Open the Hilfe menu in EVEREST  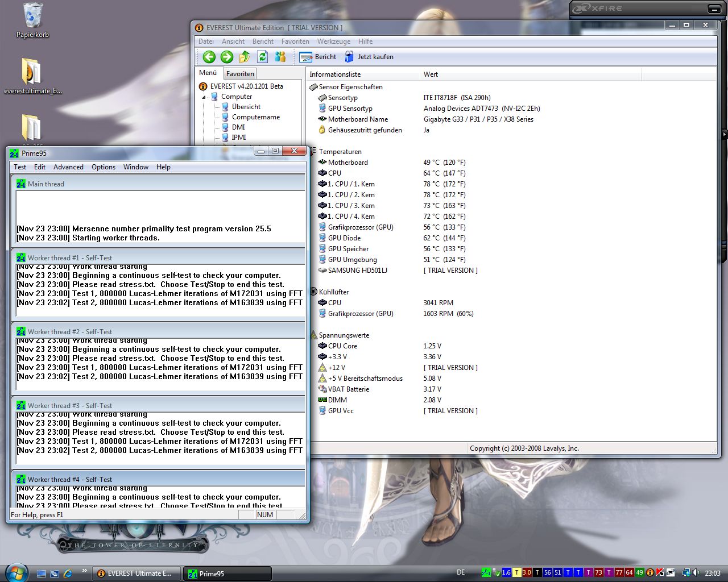365,41
